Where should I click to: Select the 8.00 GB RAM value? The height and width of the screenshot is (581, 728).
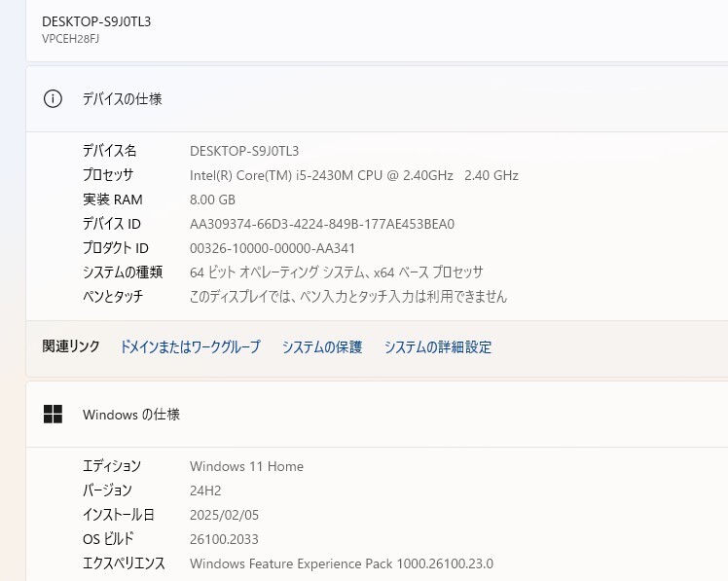[x=212, y=200]
